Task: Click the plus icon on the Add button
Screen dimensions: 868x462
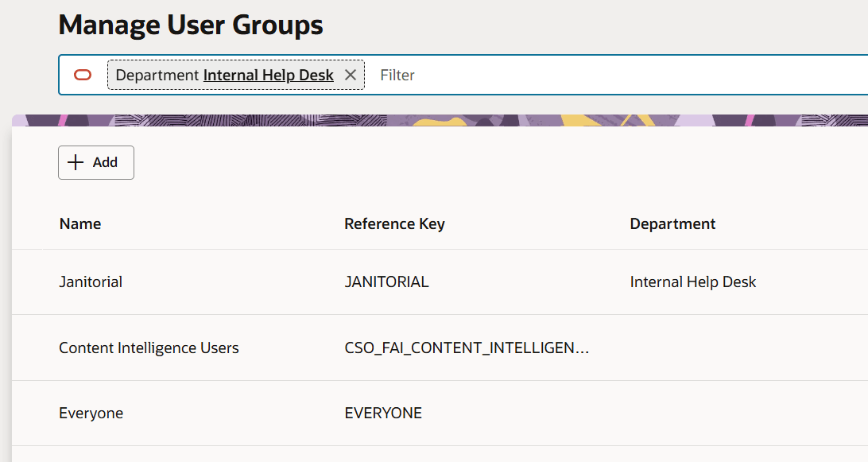Action: click(76, 162)
